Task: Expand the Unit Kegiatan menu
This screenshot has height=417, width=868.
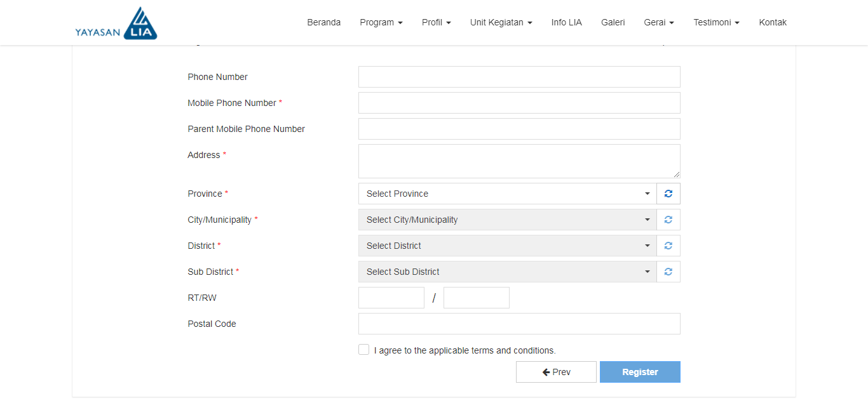Action: 501,22
